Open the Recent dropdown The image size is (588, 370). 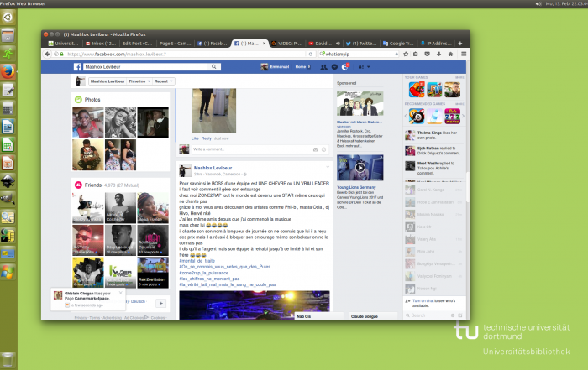click(163, 81)
